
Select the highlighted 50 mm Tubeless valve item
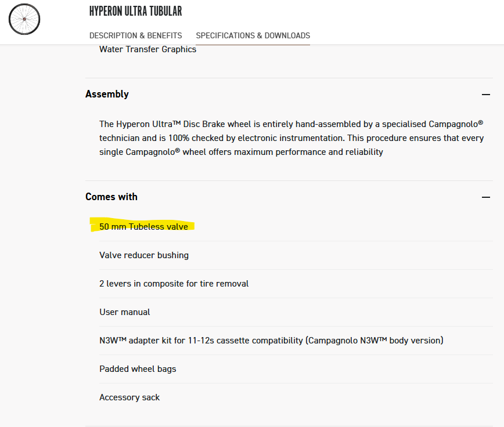tap(143, 227)
